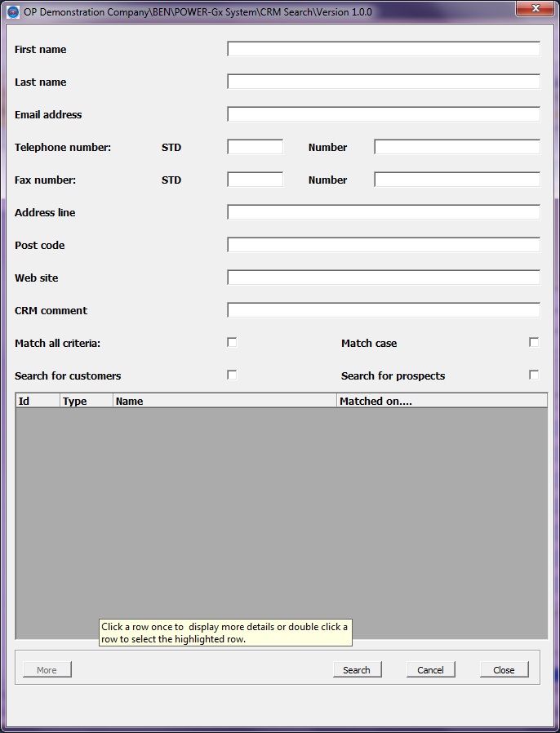Click the application icon in title bar
The image size is (560, 733).
(12, 12)
